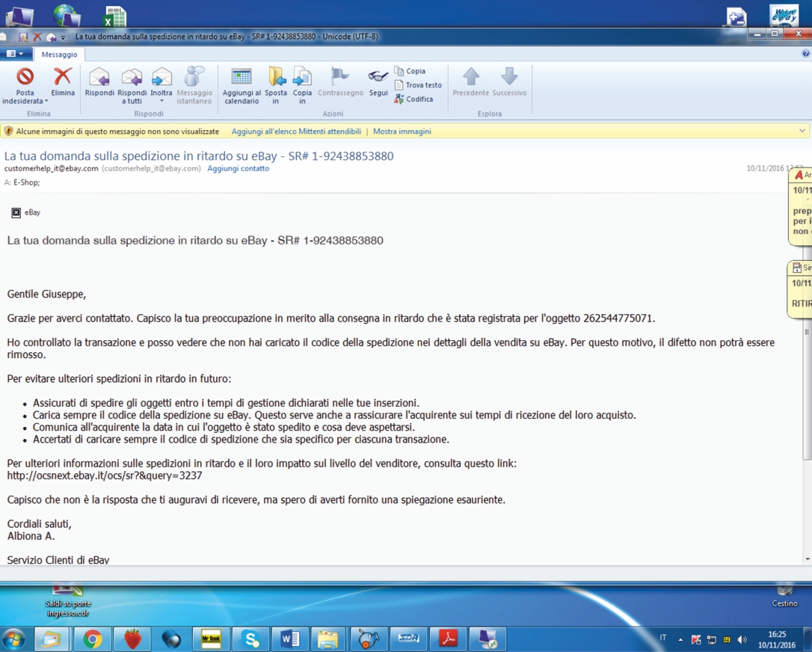
Task: Show blocked pictures with Mostra immagini
Action: tap(402, 132)
